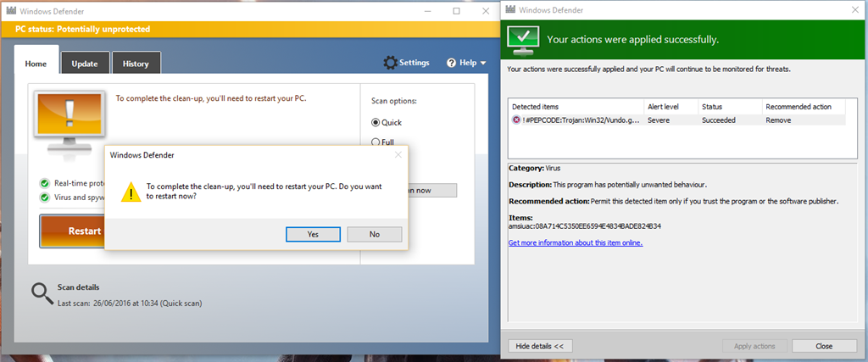This screenshot has height=362, width=868.
Task: Click the orange Restart button
Action: [x=73, y=231]
